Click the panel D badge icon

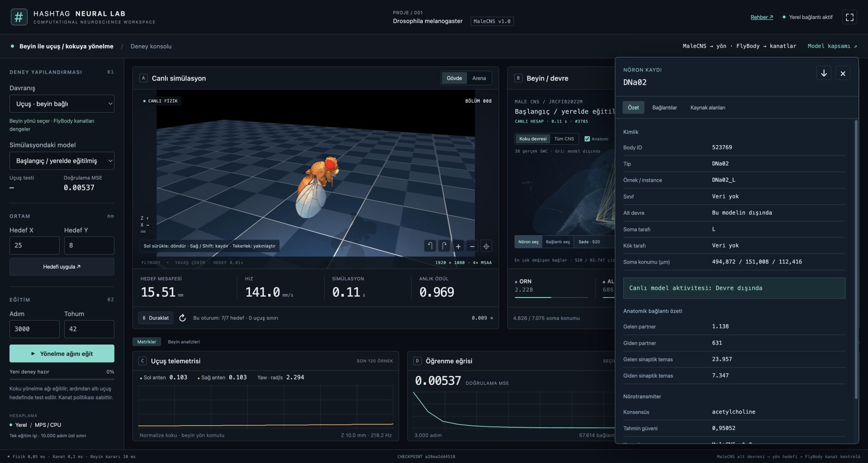click(x=417, y=361)
